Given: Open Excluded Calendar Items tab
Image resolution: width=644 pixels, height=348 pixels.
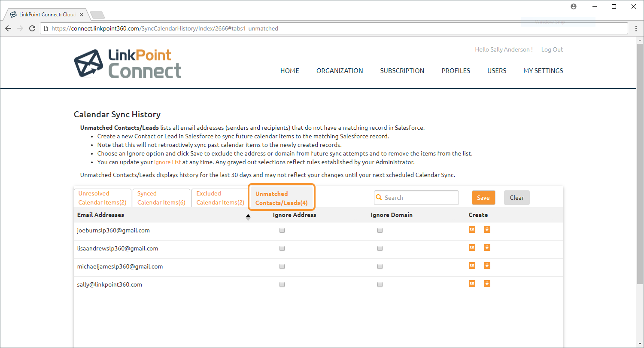Looking at the screenshot, I should click(220, 198).
